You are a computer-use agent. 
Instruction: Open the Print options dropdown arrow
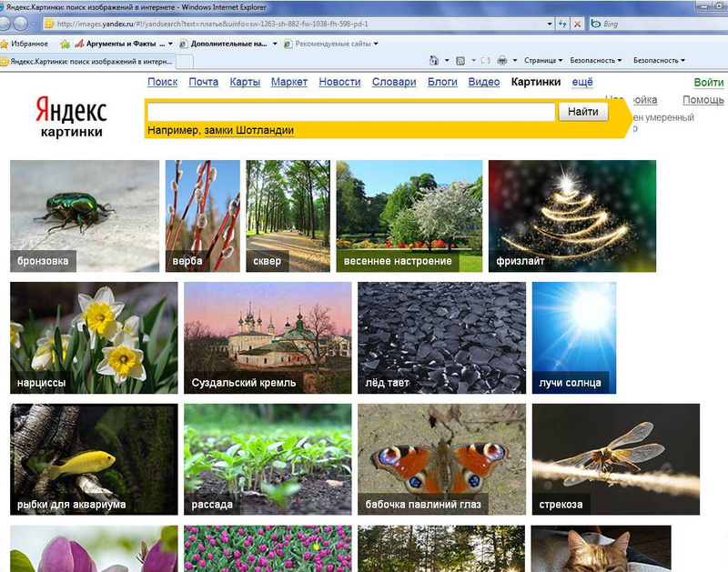514,61
